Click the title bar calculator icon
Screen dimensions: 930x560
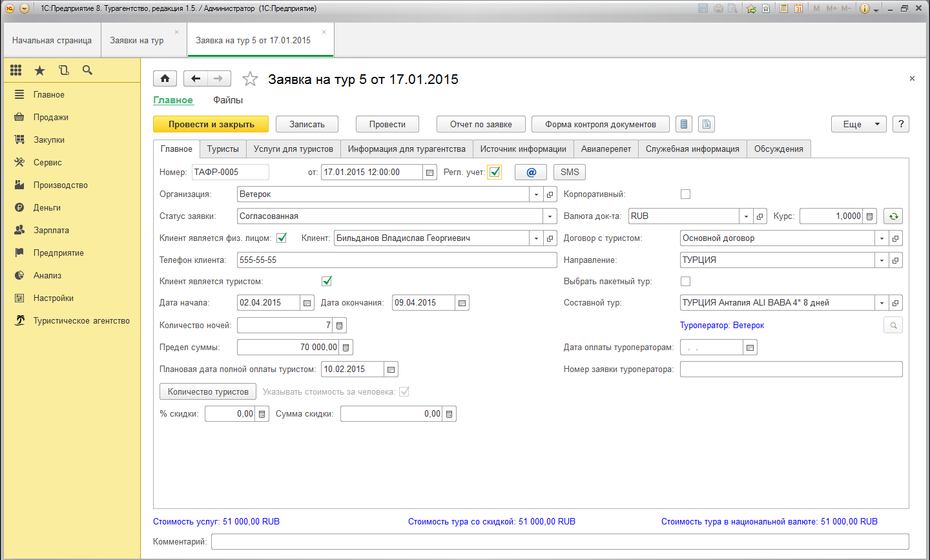783,8
